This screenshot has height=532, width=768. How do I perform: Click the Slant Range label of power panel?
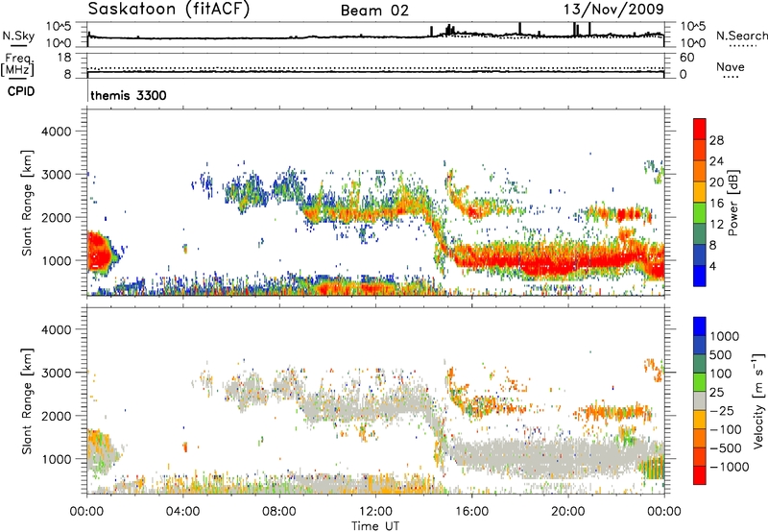click(x=27, y=204)
